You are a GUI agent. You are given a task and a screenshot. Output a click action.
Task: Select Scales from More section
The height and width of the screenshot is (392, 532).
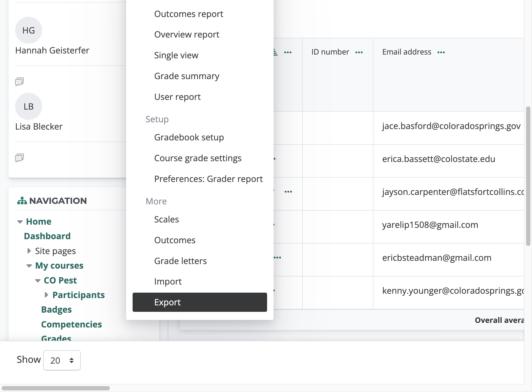(x=166, y=219)
